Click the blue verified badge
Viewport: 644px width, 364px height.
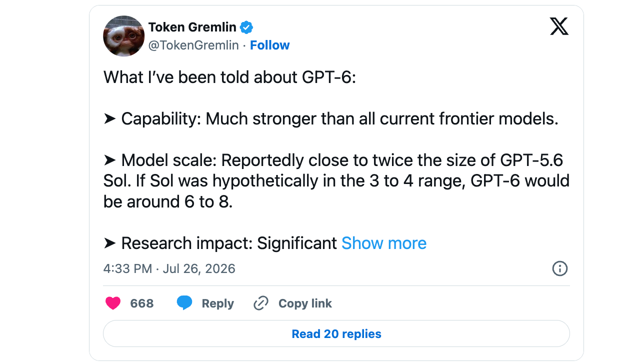point(246,27)
